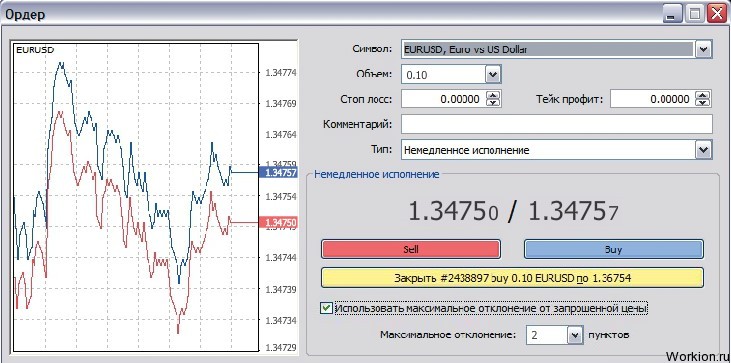Click the 1.34764 axis value

(281, 135)
